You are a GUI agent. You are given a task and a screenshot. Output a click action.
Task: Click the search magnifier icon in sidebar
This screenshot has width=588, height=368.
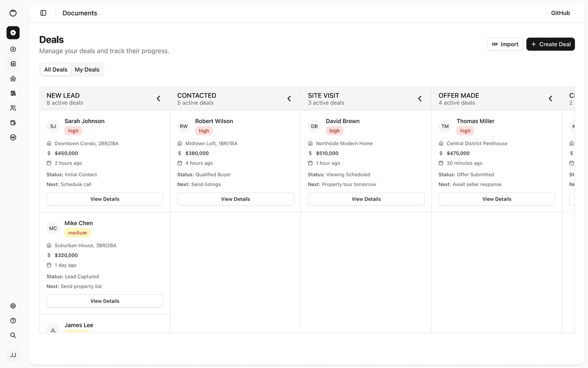(x=13, y=335)
